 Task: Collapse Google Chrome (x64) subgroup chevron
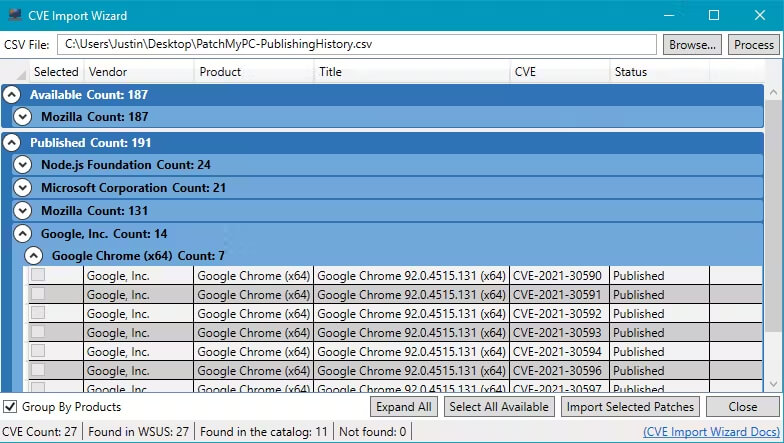pyautogui.click(x=34, y=256)
